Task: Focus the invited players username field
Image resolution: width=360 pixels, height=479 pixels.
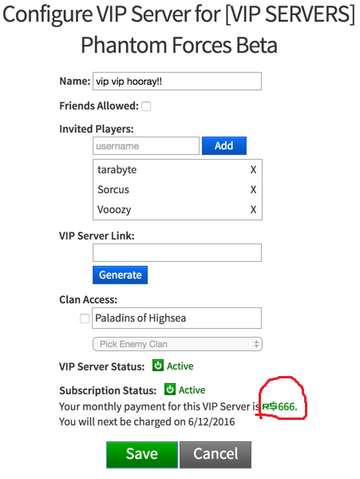Action: point(146,146)
